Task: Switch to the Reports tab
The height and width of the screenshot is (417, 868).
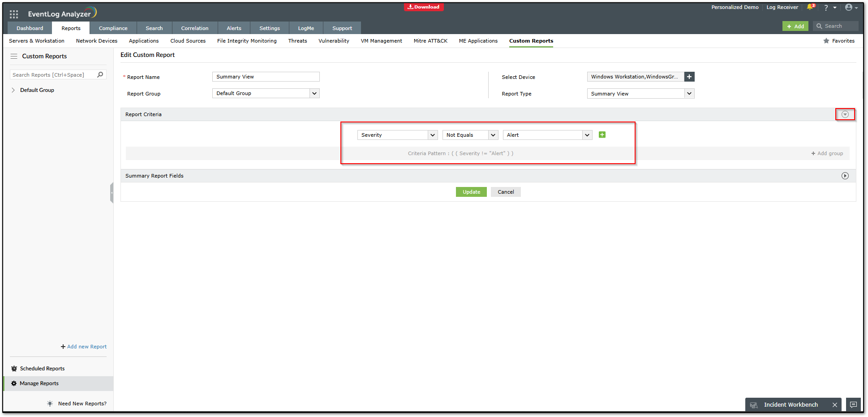Action: 71,28
